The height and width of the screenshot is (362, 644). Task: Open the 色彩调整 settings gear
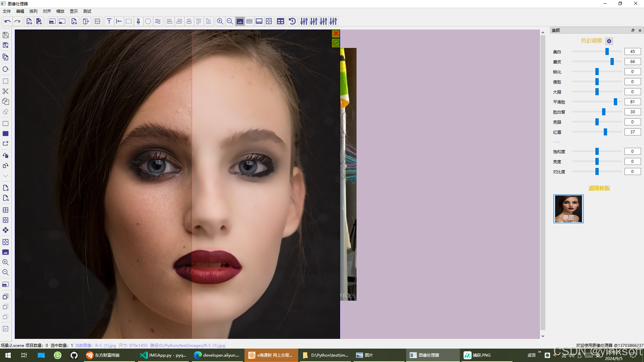point(609,41)
